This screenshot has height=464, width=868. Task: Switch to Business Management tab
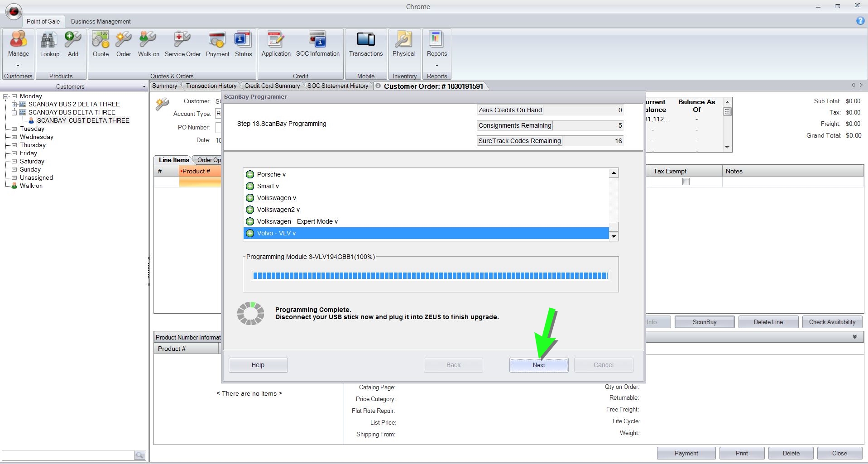[101, 21]
